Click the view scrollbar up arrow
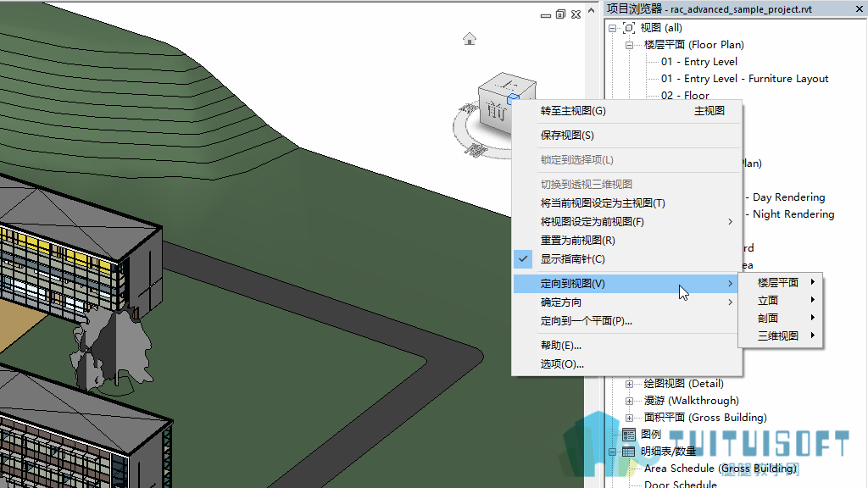 point(591,10)
